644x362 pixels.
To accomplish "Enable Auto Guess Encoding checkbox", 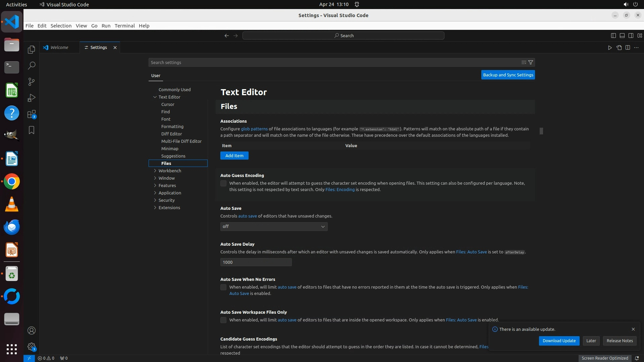I will [x=223, y=183].
